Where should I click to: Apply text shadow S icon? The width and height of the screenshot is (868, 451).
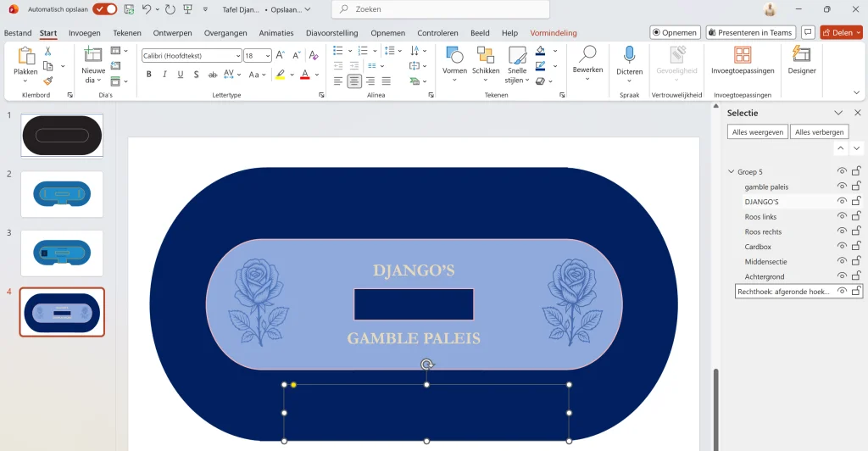[x=197, y=74]
